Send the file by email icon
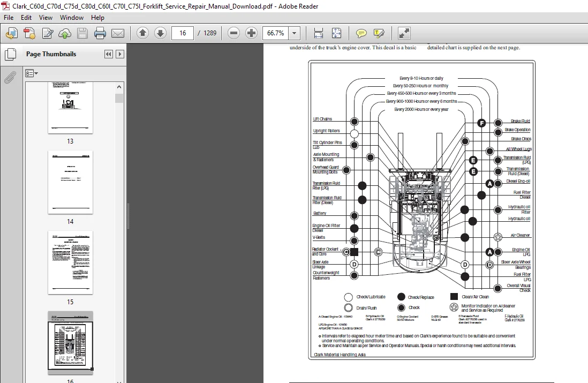 pos(118,33)
